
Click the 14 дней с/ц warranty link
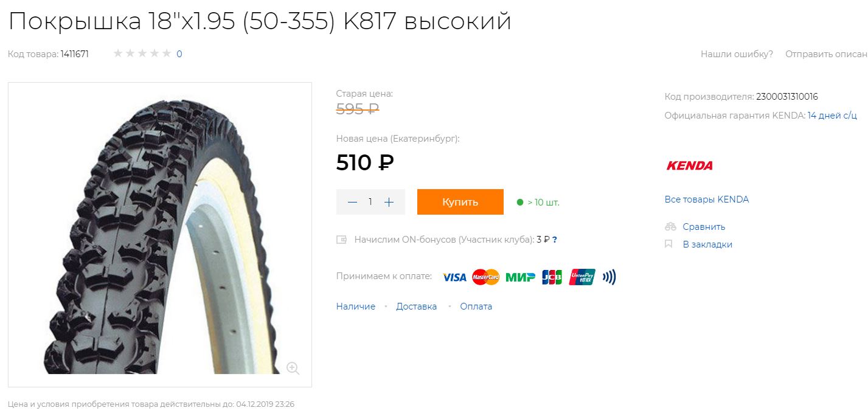[x=832, y=116]
